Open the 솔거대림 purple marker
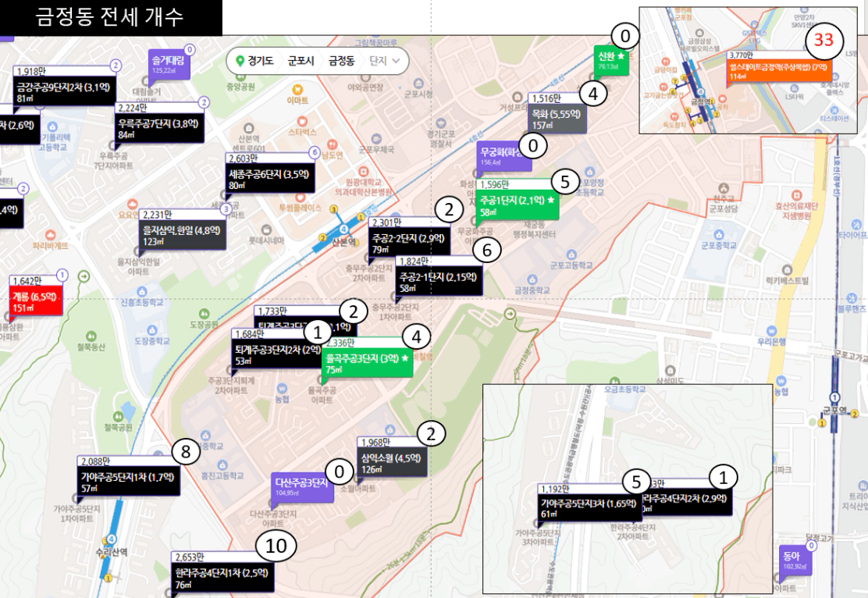The image size is (868, 598). [169, 64]
